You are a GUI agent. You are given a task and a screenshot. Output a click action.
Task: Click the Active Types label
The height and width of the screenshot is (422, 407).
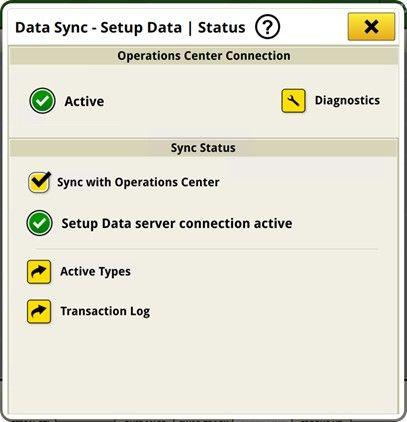click(95, 272)
